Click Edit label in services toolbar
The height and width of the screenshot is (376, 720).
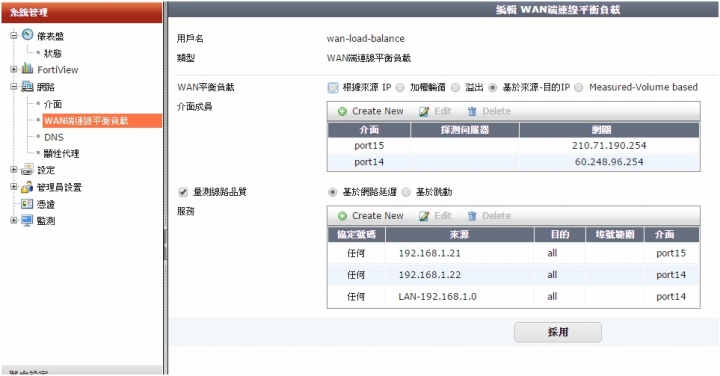pyautogui.click(x=443, y=216)
